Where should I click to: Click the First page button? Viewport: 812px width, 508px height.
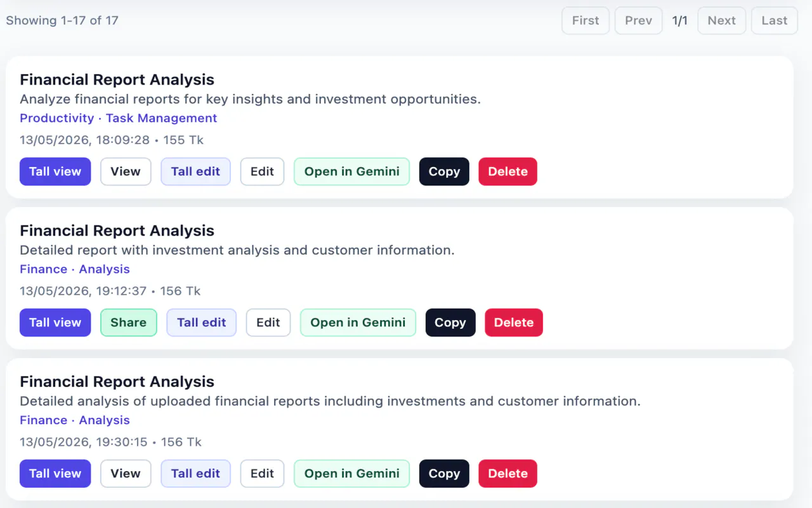click(x=586, y=20)
